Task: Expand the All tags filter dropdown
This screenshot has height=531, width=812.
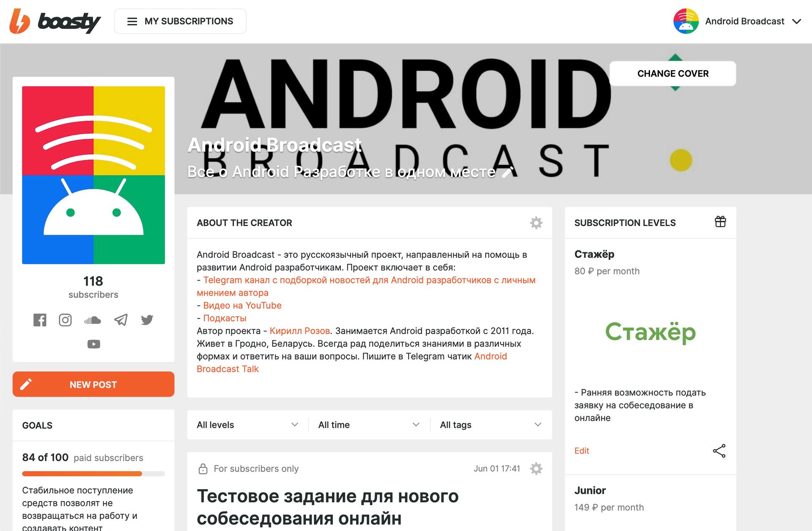Action: point(491,425)
